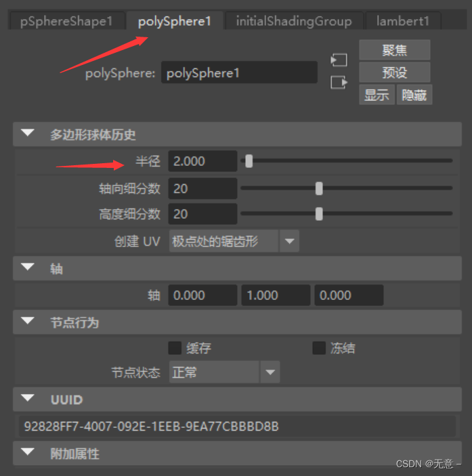The image size is (472, 476).
Task: Switch to the initialShadingGroup tab
Action: pos(294,21)
